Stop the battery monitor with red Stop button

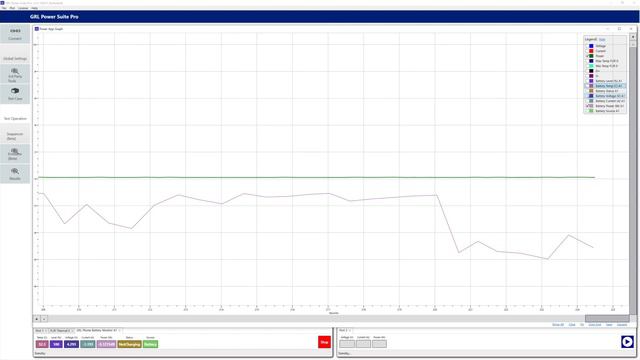(324, 342)
